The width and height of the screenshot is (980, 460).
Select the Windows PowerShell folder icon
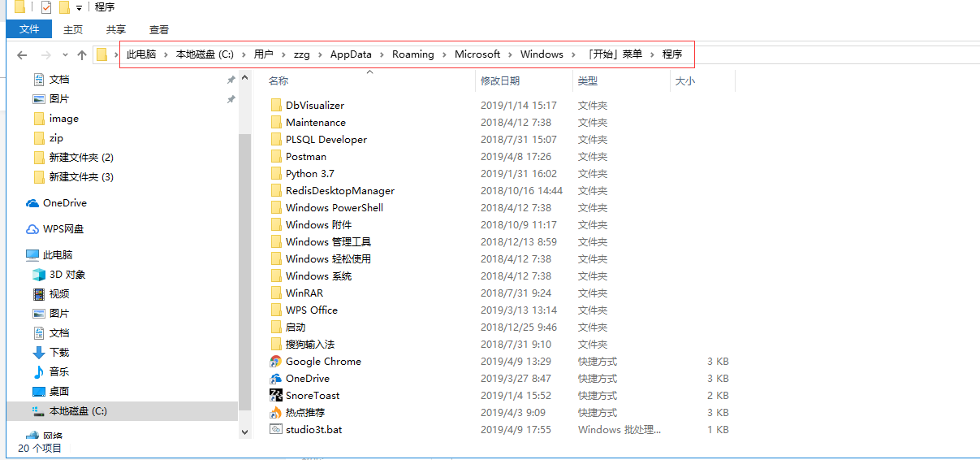(276, 208)
